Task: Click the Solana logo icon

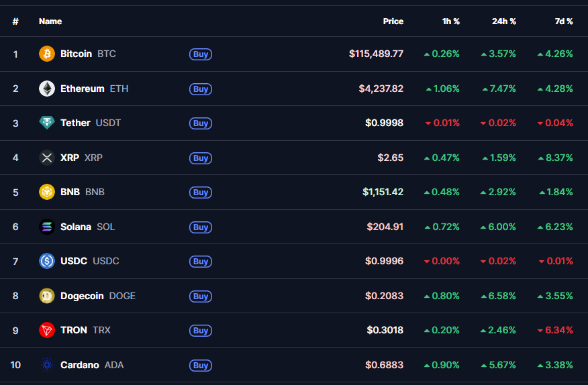Action: [x=47, y=227]
